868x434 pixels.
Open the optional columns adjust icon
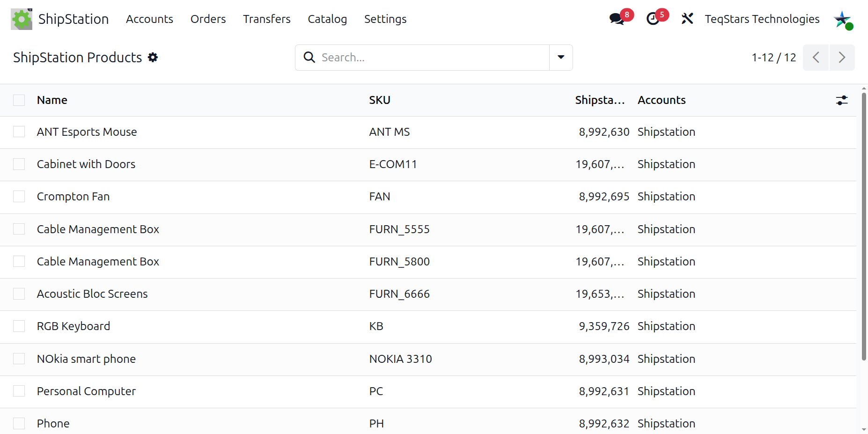[x=842, y=100]
